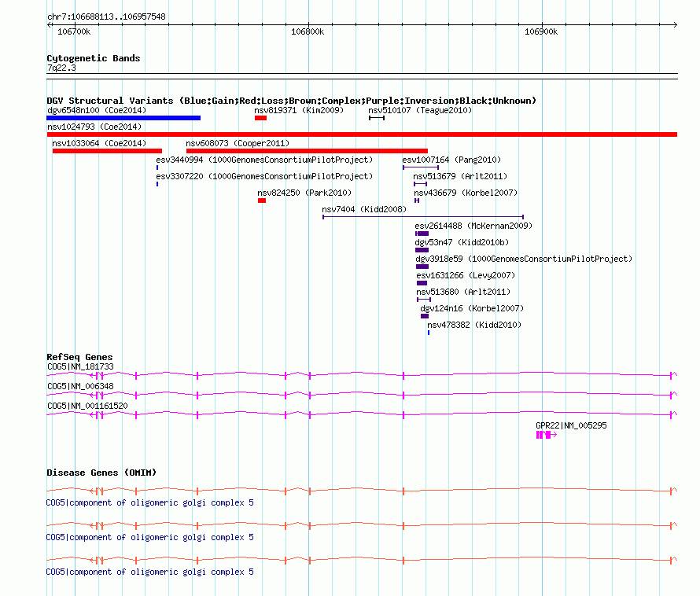
Task: Click the GPR22 gene glyph
Action: pos(545,435)
